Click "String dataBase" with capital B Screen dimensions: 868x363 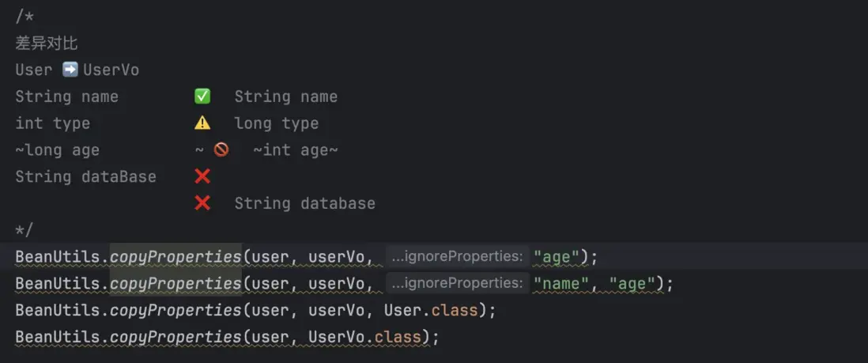(x=86, y=177)
